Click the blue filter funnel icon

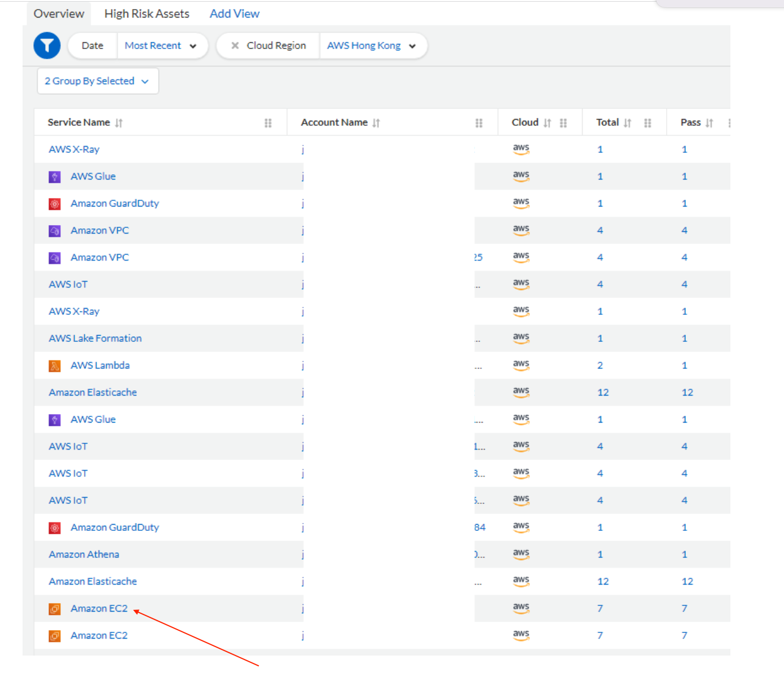pos(47,46)
